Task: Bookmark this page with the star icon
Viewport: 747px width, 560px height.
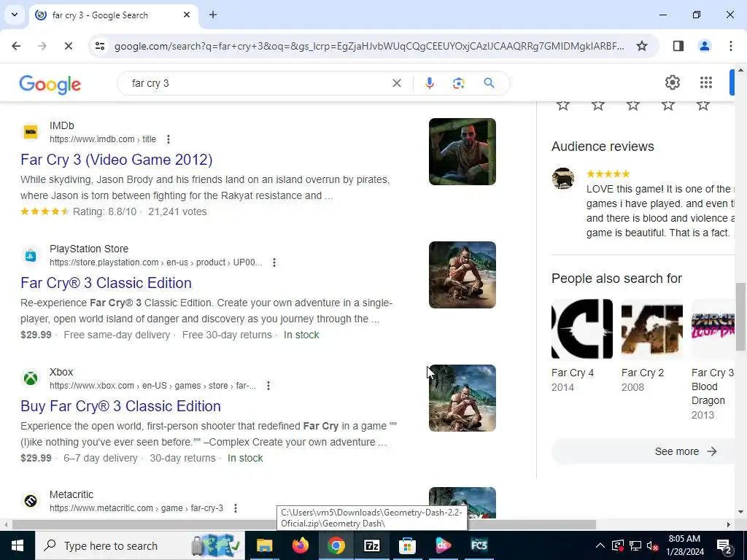Action: click(642, 46)
